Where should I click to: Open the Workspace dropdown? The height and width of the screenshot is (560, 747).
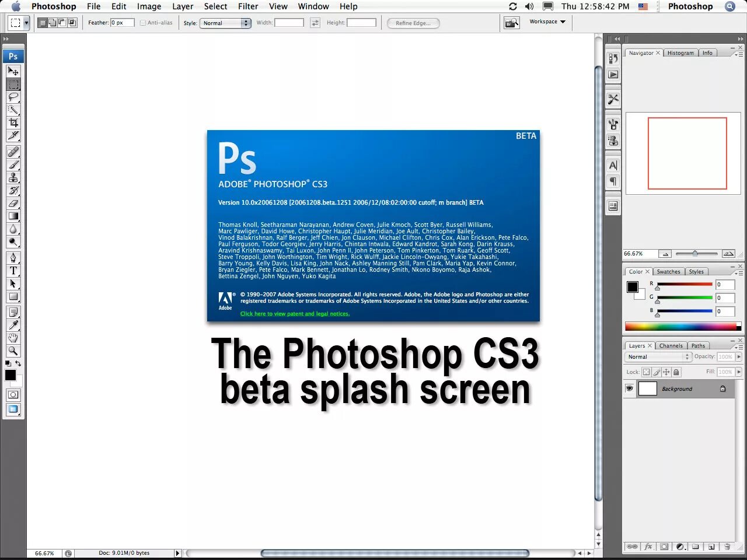pos(547,22)
